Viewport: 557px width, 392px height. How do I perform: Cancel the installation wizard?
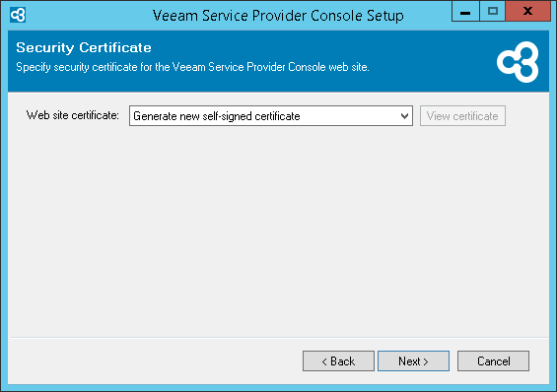point(493,361)
